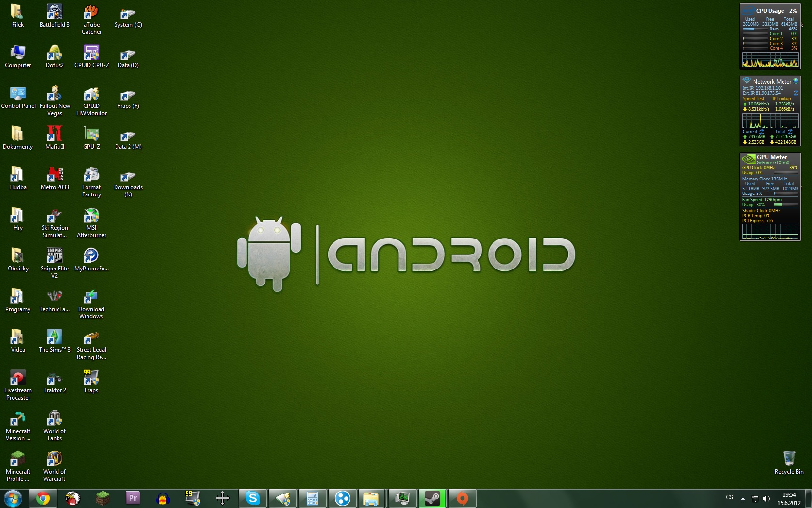Open the Traktor 2 desktop shortcut
This screenshot has height=508, width=812.
pos(55,382)
